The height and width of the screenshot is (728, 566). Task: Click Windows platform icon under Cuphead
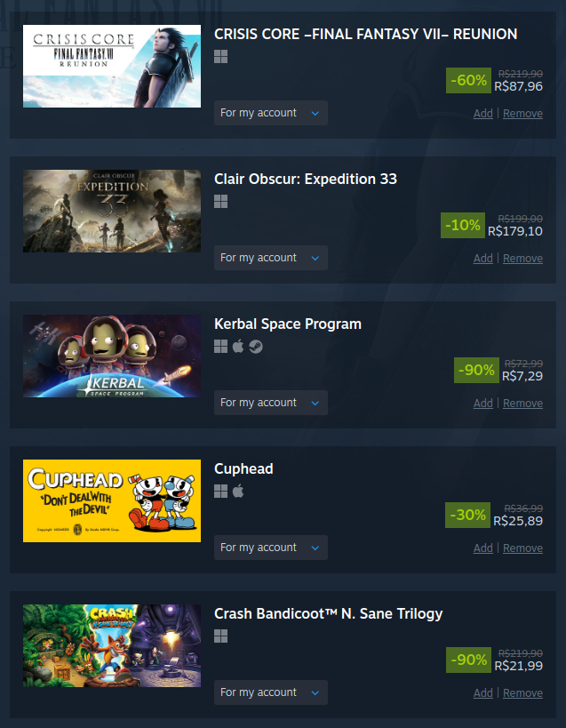(221, 492)
